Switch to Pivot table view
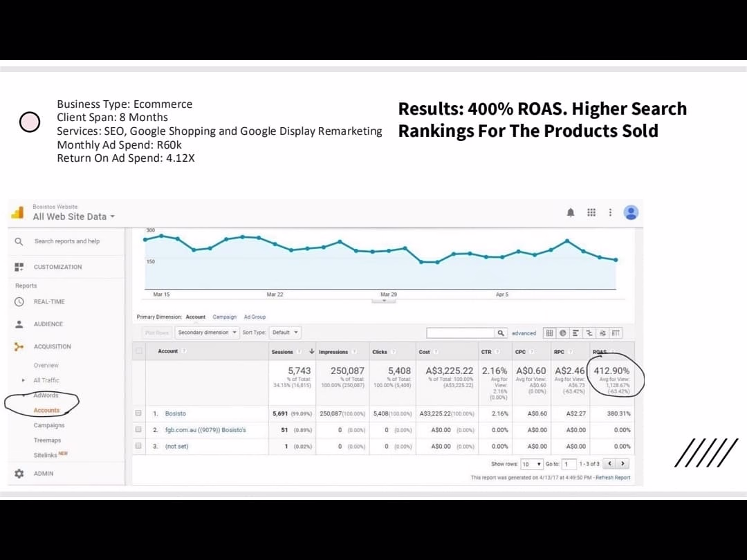 tap(616, 333)
